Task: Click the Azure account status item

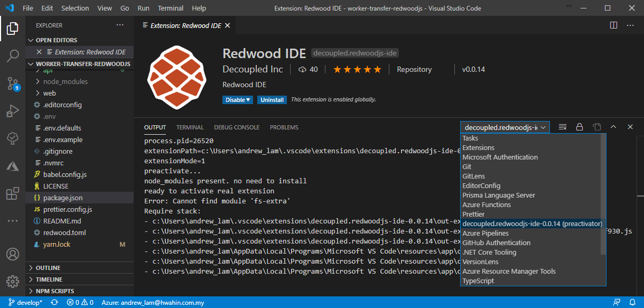Action: pos(153,303)
